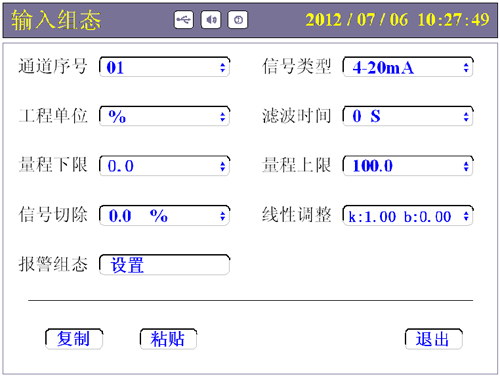
Task: Click the USB status icon
Action: (x=184, y=20)
